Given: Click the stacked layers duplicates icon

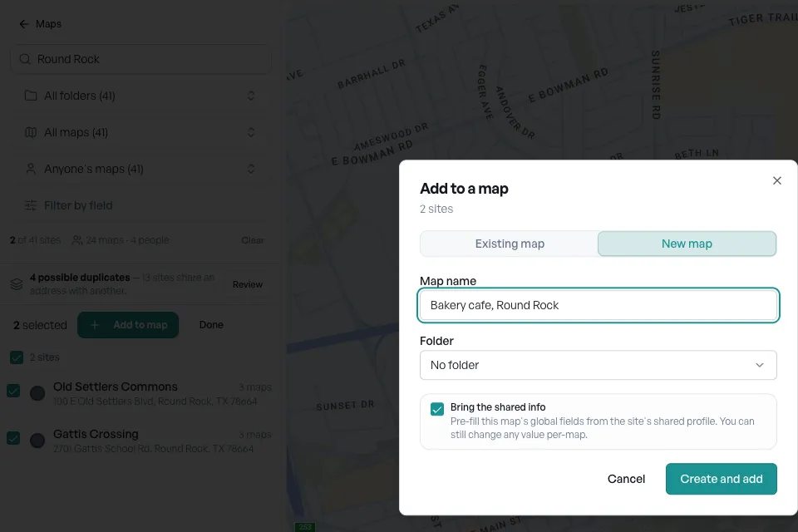Looking at the screenshot, I should (x=17, y=284).
